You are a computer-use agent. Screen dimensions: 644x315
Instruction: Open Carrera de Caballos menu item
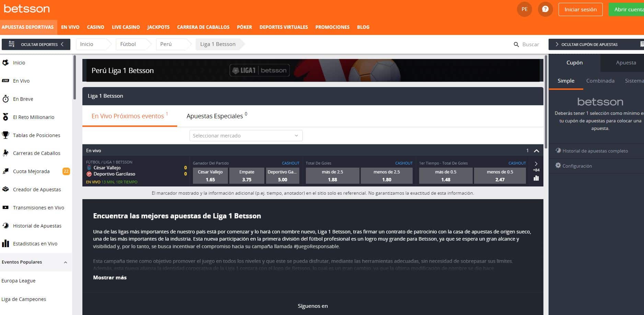(x=203, y=27)
